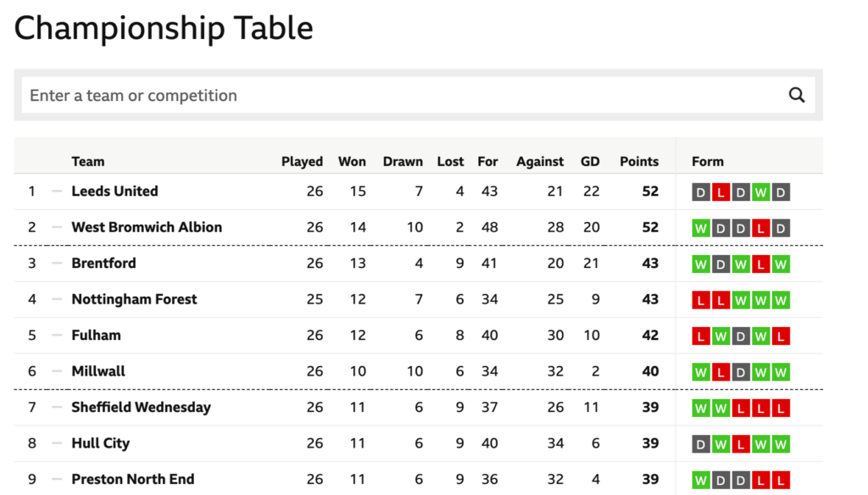This screenshot has width=868, height=495.
Task: Click West Bromwich Albion's red L form badge
Action: click(760, 228)
